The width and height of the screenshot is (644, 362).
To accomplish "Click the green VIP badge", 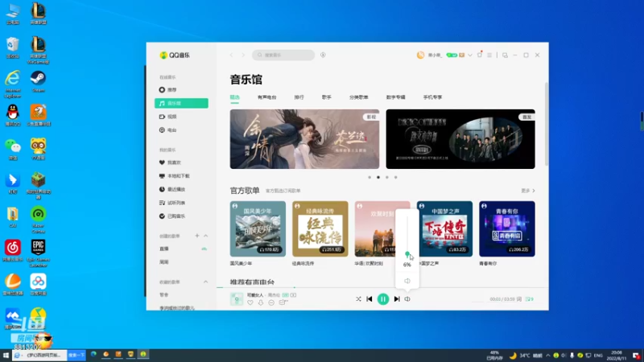I will [452, 55].
